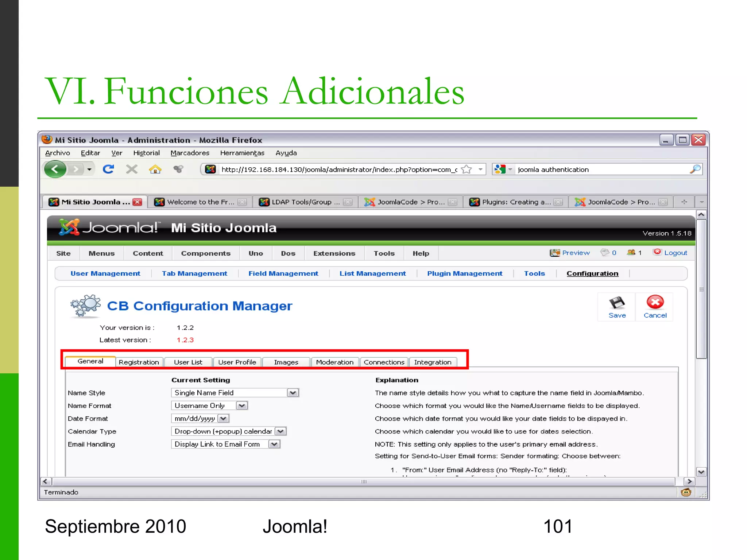
Task: Click the vertical scrollbar down arrow
Action: tap(701, 472)
